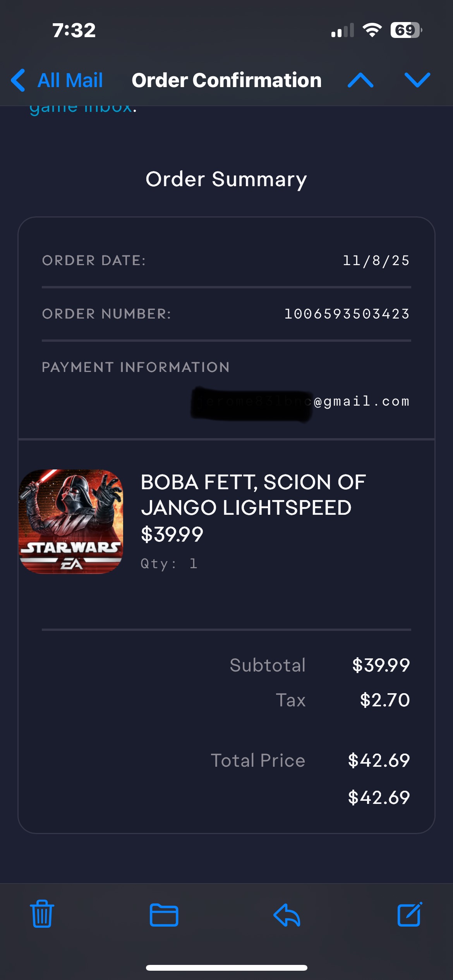Tap the gmail.com payment email address
Image resolution: width=453 pixels, height=980 pixels.
[362, 401]
